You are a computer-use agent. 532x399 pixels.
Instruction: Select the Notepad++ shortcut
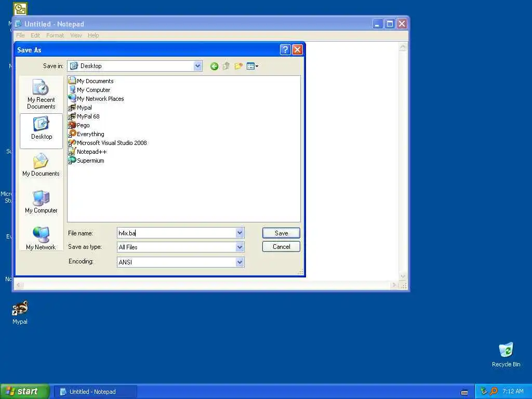pos(87,151)
